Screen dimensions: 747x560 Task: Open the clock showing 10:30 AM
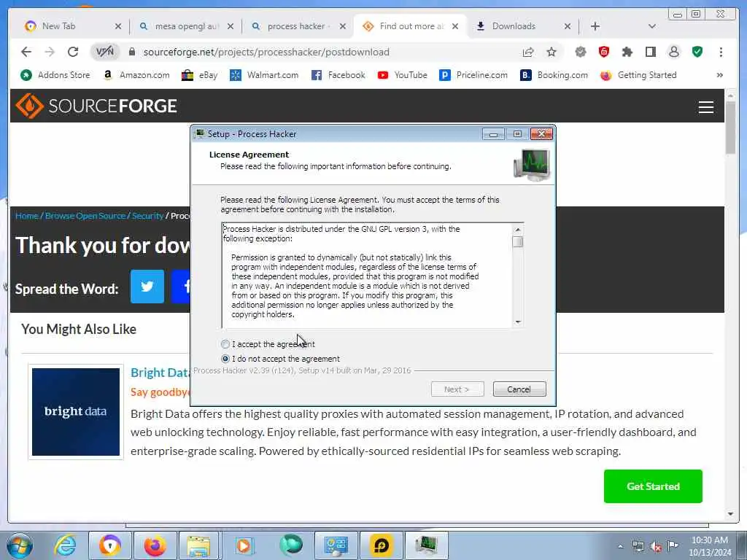tap(710, 546)
